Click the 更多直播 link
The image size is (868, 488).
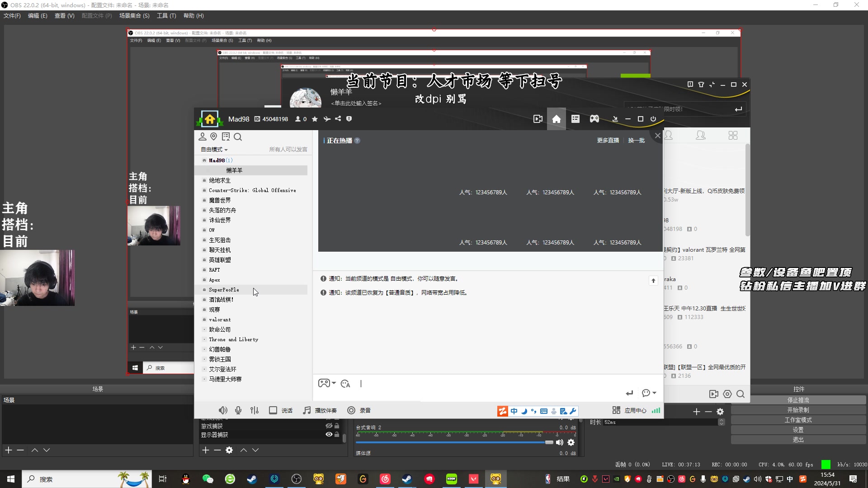click(608, 141)
